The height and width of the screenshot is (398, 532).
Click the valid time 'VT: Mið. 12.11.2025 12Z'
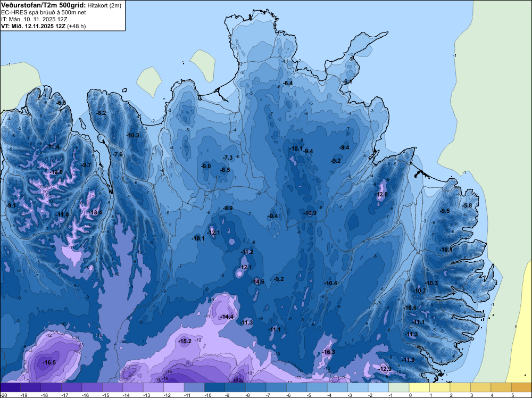pyautogui.click(x=34, y=26)
